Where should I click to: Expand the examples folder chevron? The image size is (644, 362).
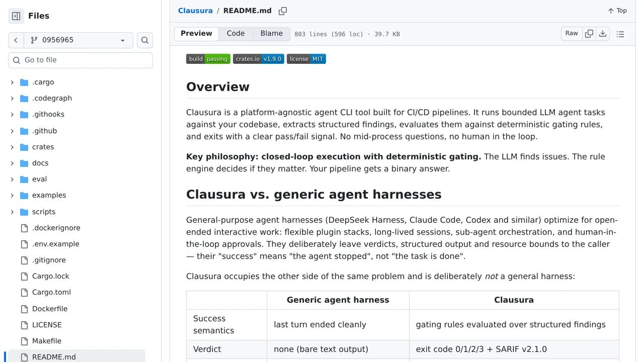pos(12,195)
